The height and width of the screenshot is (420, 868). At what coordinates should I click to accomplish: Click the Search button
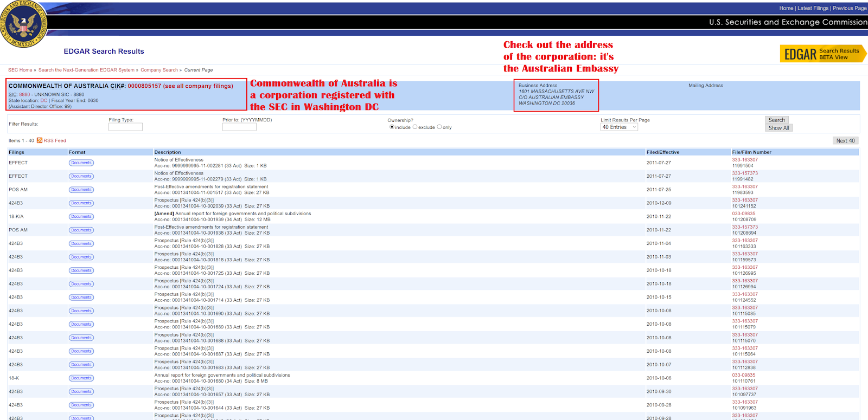click(777, 120)
